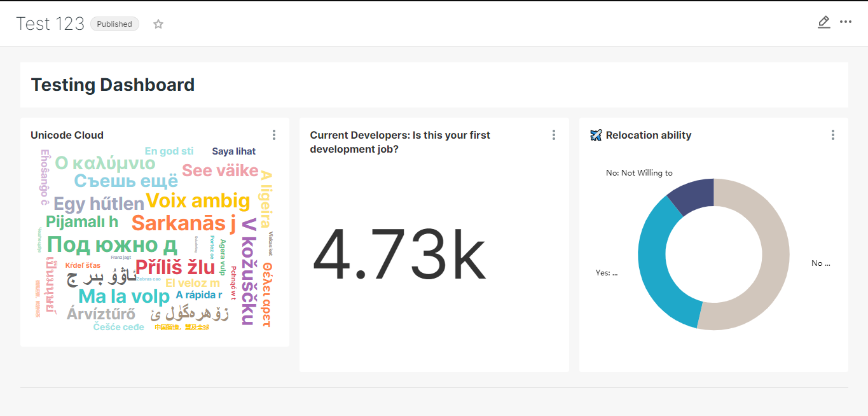868x416 pixels.
Task: Open dashboard editing with the pencil icon
Action: (823, 22)
